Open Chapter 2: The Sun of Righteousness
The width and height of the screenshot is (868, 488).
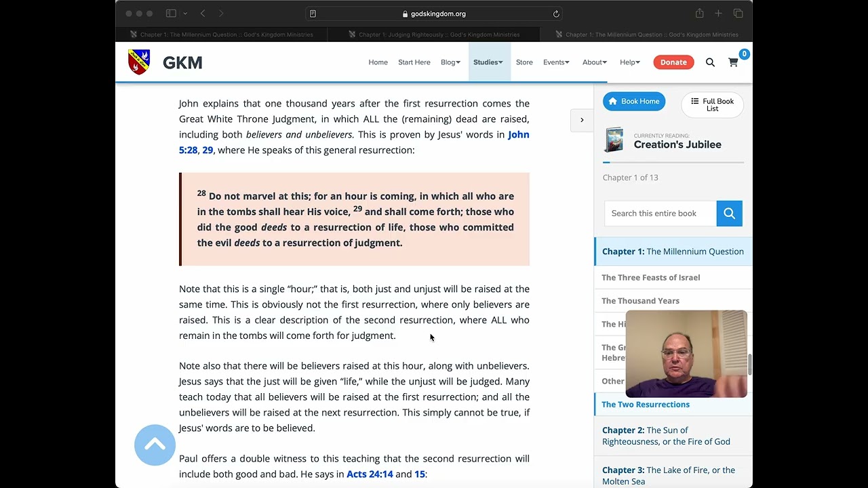click(x=666, y=436)
